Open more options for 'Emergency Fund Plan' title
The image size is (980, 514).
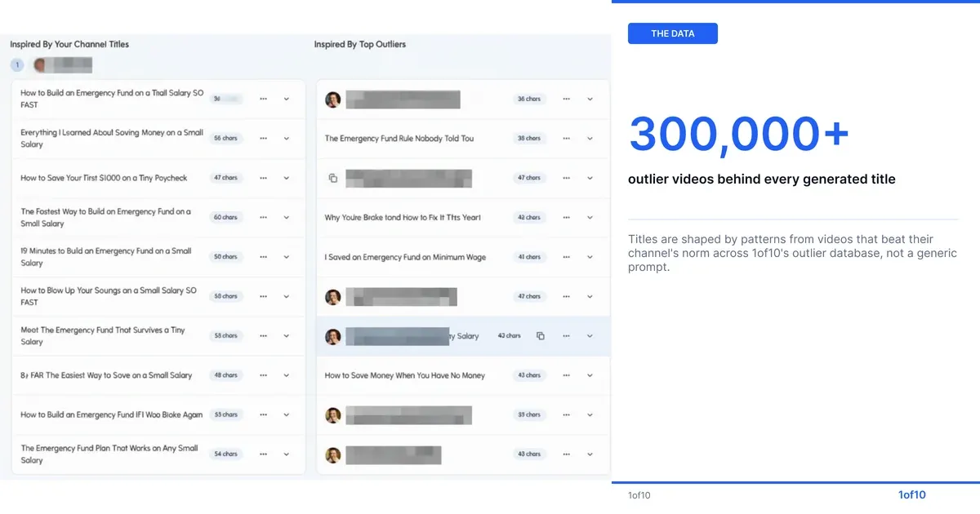pyautogui.click(x=263, y=454)
